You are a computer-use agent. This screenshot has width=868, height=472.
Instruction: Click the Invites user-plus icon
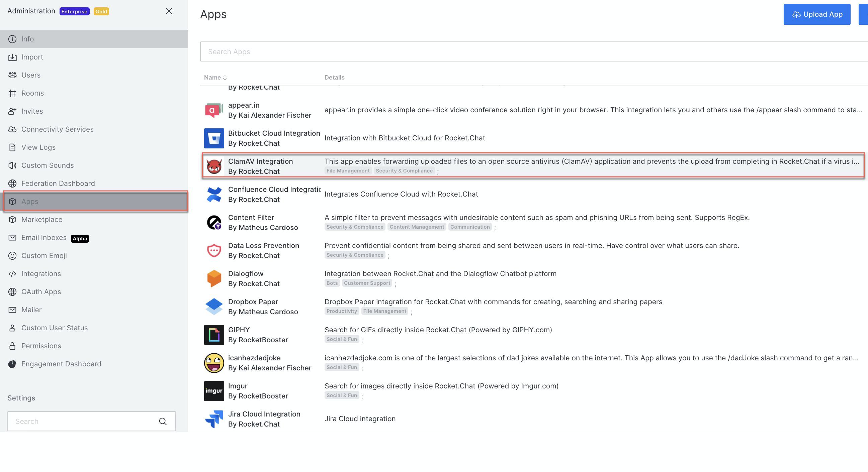tap(12, 111)
